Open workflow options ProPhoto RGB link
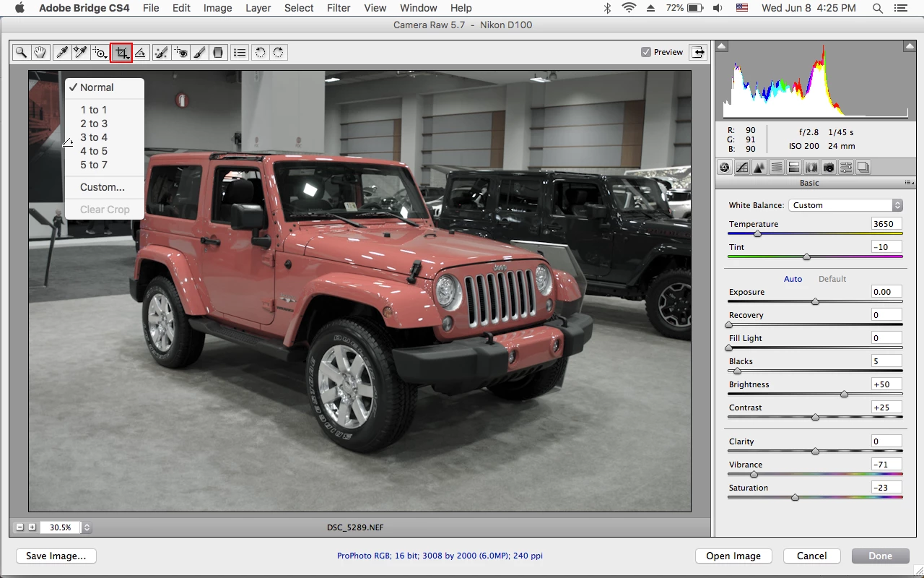The image size is (924, 578). (440, 556)
